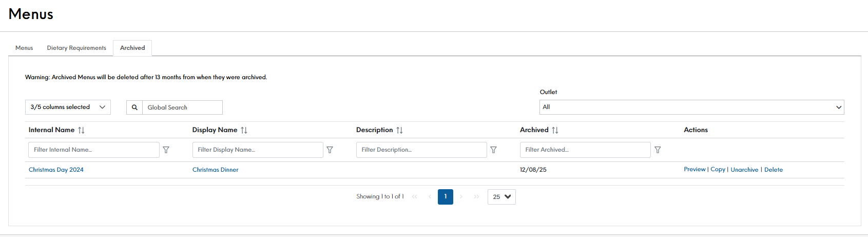Switch to the Dietary Requirements tab
The height and width of the screenshot is (237, 868).
coord(76,48)
